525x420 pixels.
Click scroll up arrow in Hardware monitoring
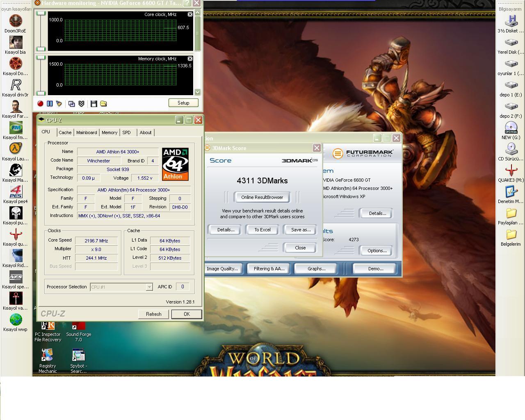[198, 13]
